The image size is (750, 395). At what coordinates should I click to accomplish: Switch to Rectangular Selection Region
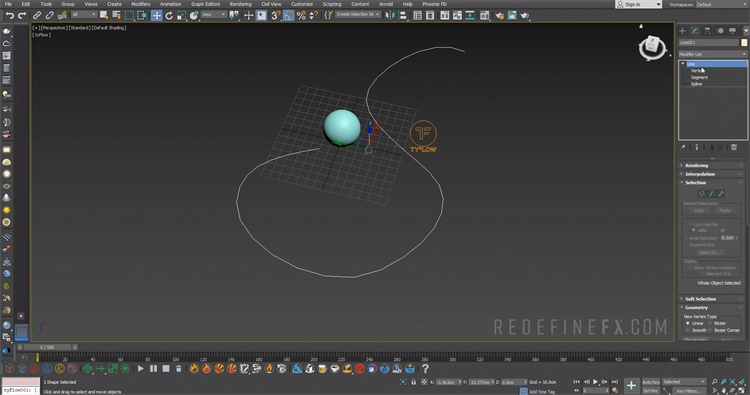[129, 16]
